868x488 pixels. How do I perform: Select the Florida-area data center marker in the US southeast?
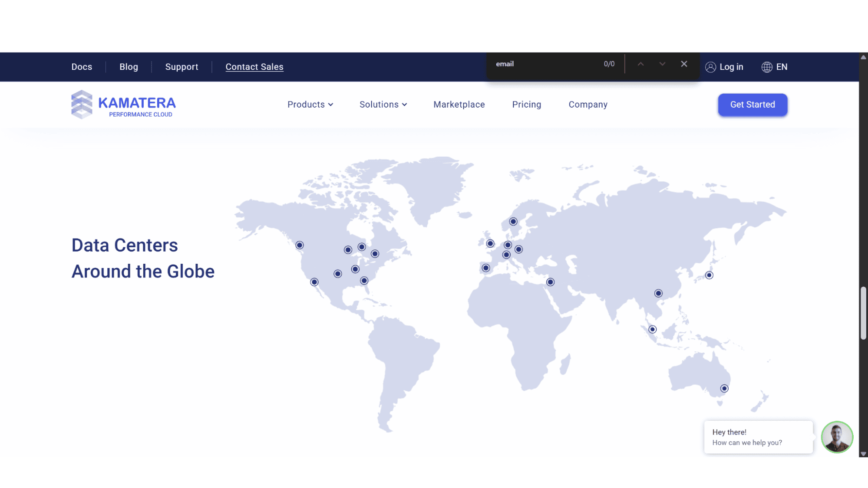click(x=364, y=281)
